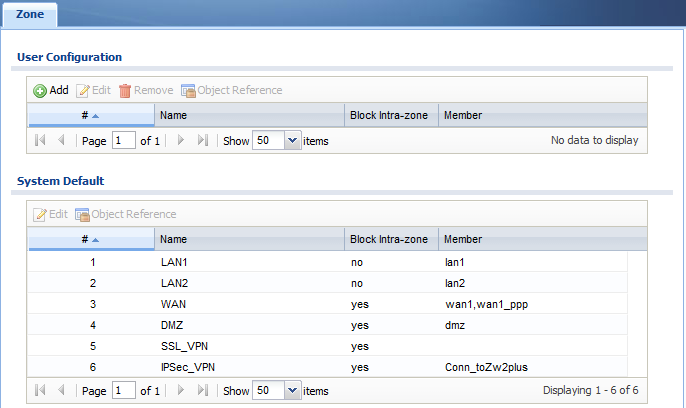Image resolution: width=686 pixels, height=408 pixels.
Task: Open Show items dropdown in System Default
Action: click(292, 390)
